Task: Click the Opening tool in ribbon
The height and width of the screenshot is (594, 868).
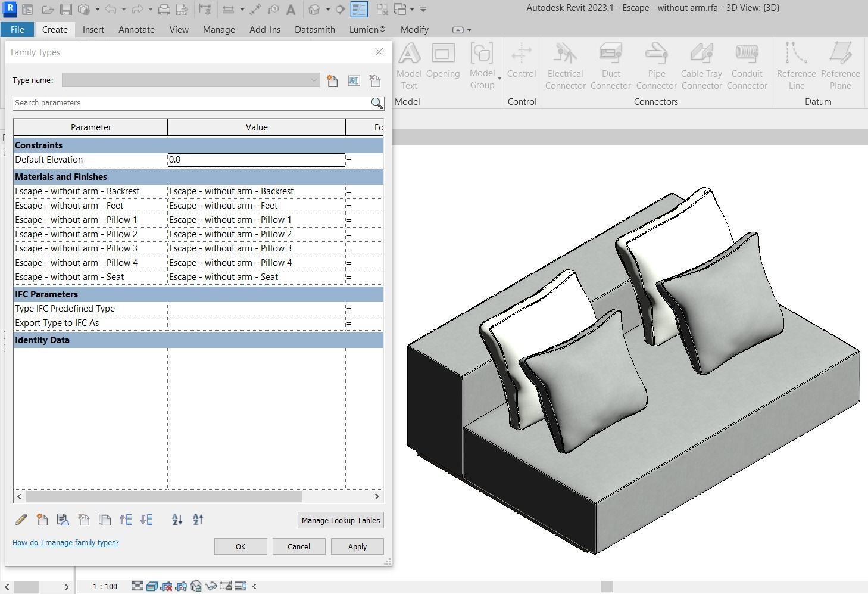Action: 443,61
